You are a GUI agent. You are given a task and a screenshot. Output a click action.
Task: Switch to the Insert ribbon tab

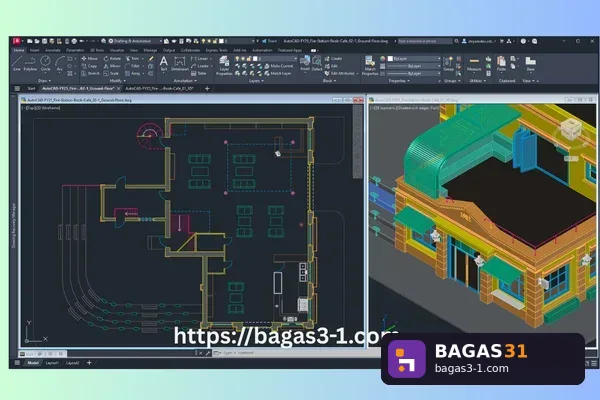[x=34, y=50]
